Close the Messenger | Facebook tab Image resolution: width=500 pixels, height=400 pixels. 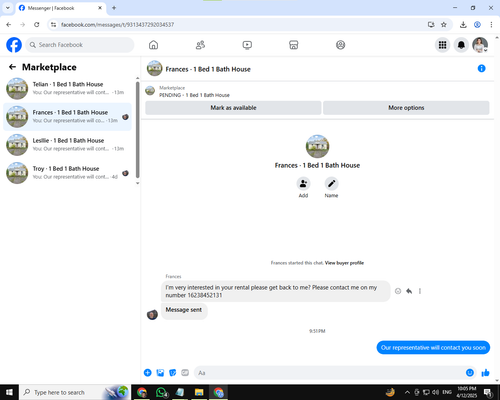[x=100, y=8]
